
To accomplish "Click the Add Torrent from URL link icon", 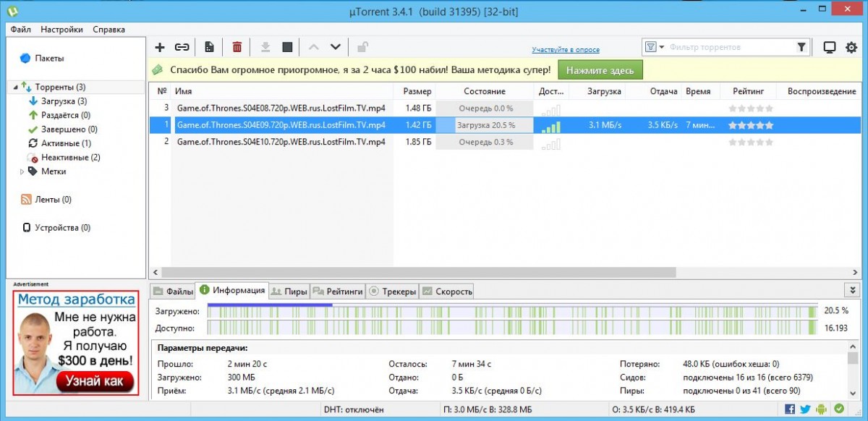I will 182,47.
